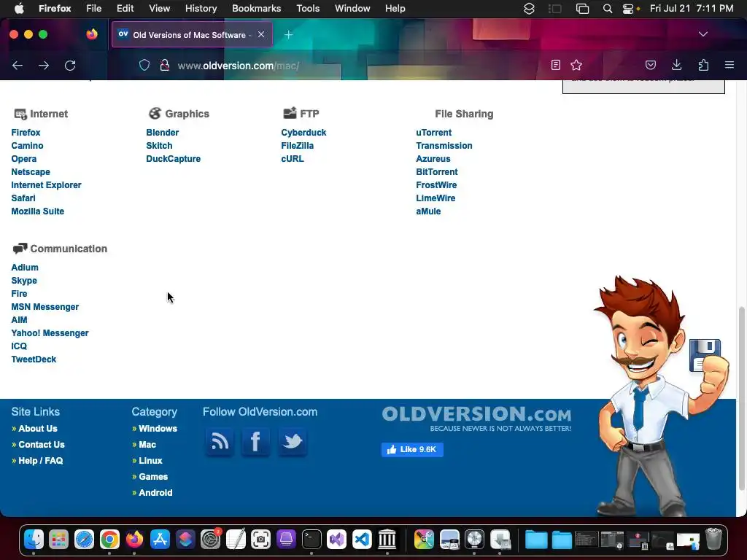Open the tracking protection shield icon

(x=144, y=65)
